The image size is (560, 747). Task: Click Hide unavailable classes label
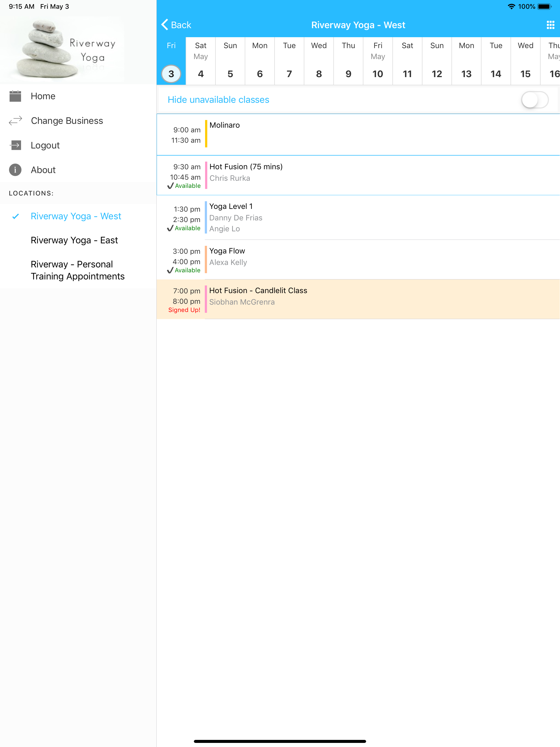coord(218,100)
